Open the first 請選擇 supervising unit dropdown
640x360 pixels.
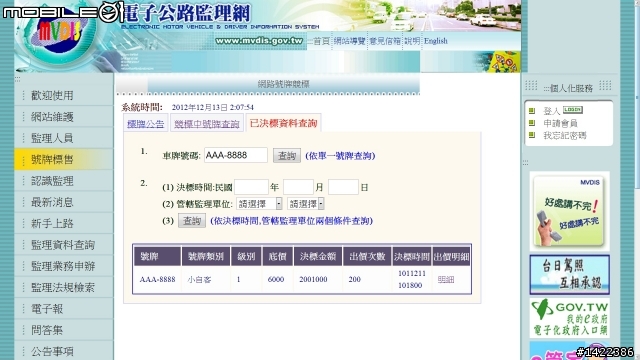pyautogui.click(x=259, y=204)
